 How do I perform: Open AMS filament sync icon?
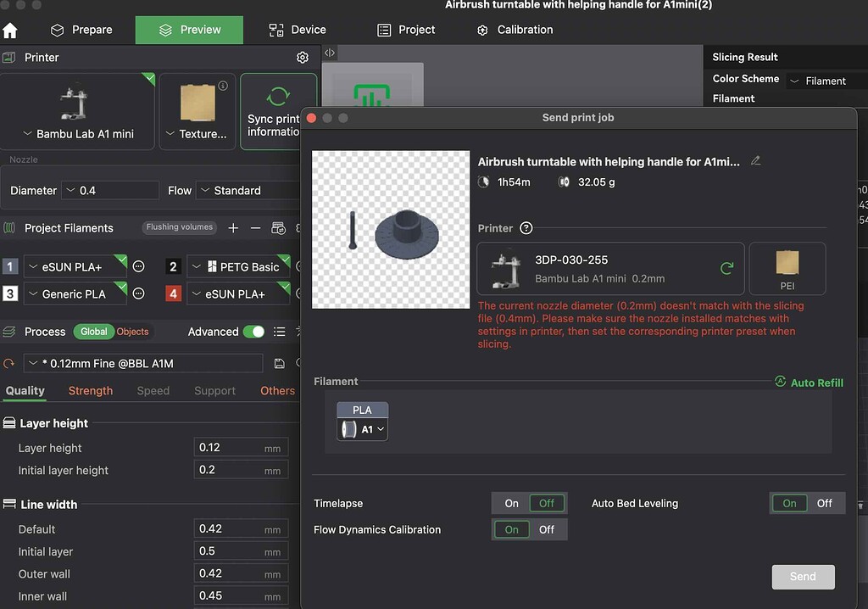click(x=278, y=228)
